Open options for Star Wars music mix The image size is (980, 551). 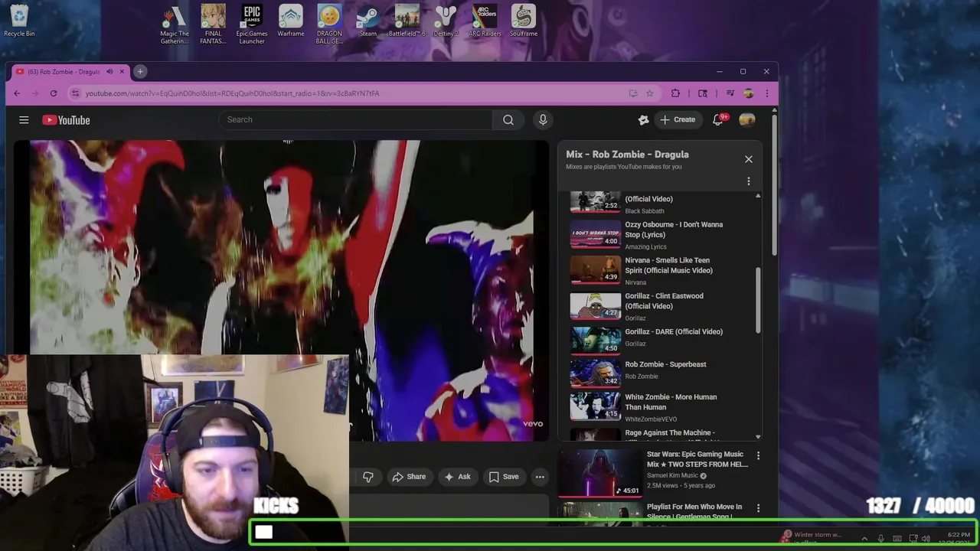(x=758, y=456)
